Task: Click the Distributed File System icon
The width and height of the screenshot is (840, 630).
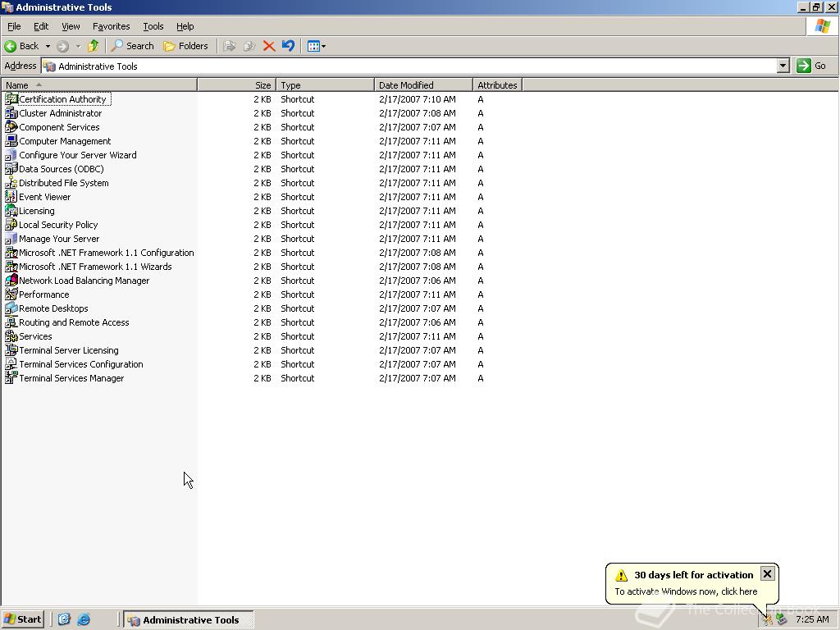Action: point(11,183)
